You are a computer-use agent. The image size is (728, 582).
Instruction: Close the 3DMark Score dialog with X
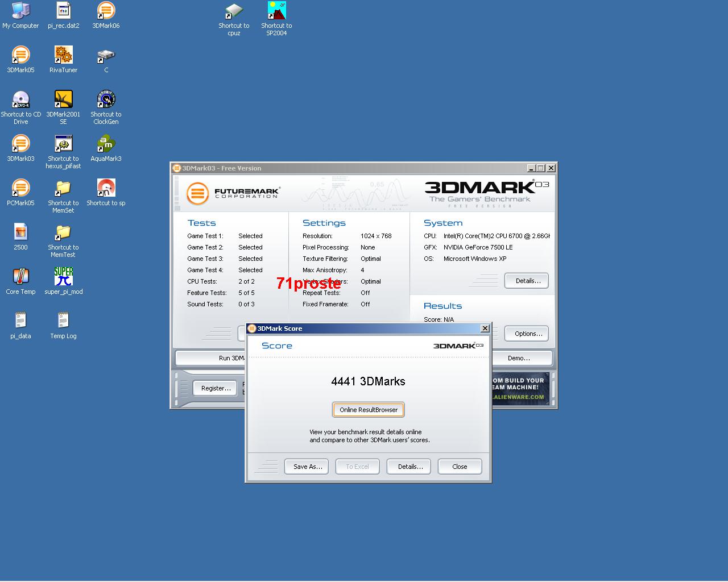tap(485, 329)
